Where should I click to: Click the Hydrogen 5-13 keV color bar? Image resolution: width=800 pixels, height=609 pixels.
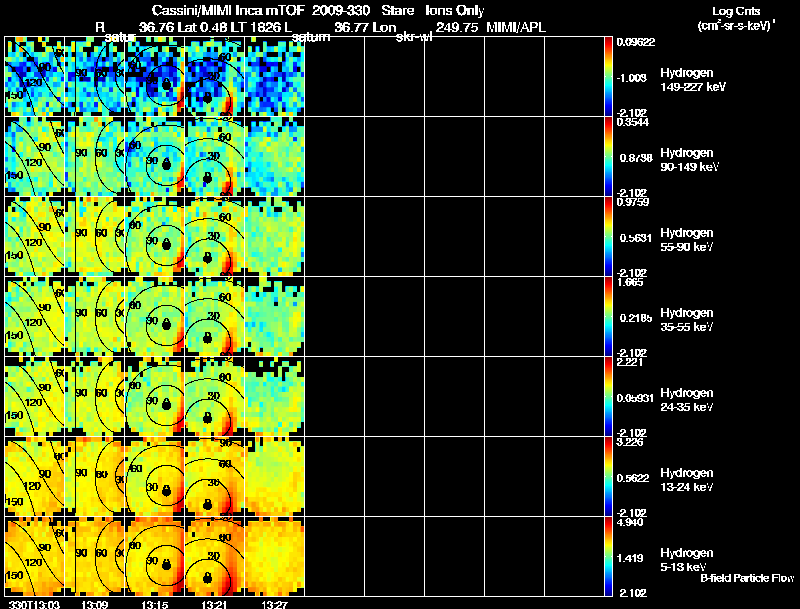[x=608, y=557]
